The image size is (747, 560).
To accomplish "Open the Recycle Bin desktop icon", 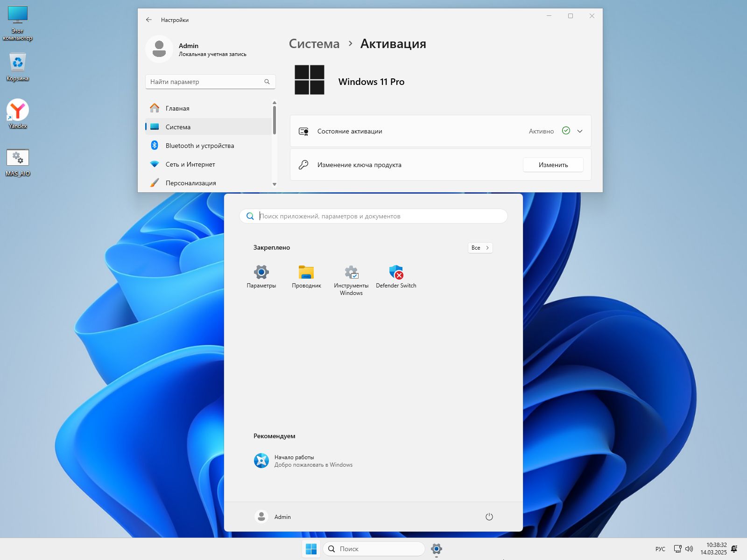I will pyautogui.click(x=18, y=67).
